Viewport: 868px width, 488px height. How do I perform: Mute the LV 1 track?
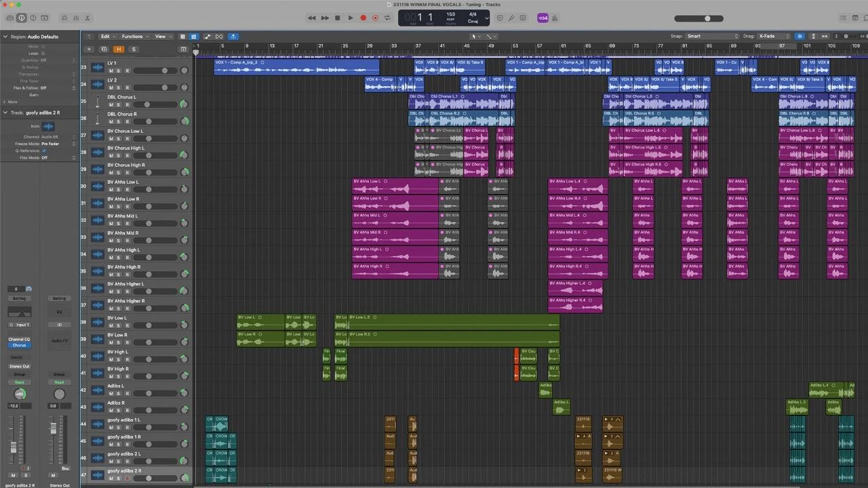coord(111,70)
